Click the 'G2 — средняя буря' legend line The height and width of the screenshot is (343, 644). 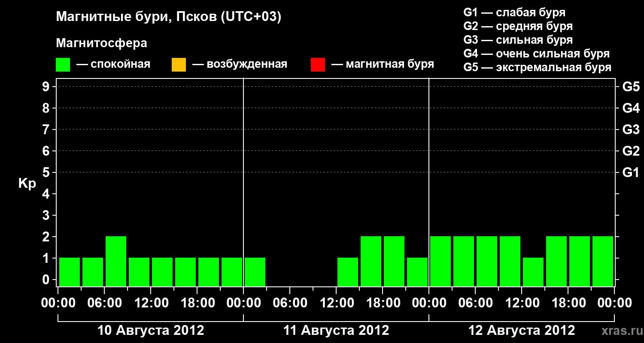pos(518,26)
